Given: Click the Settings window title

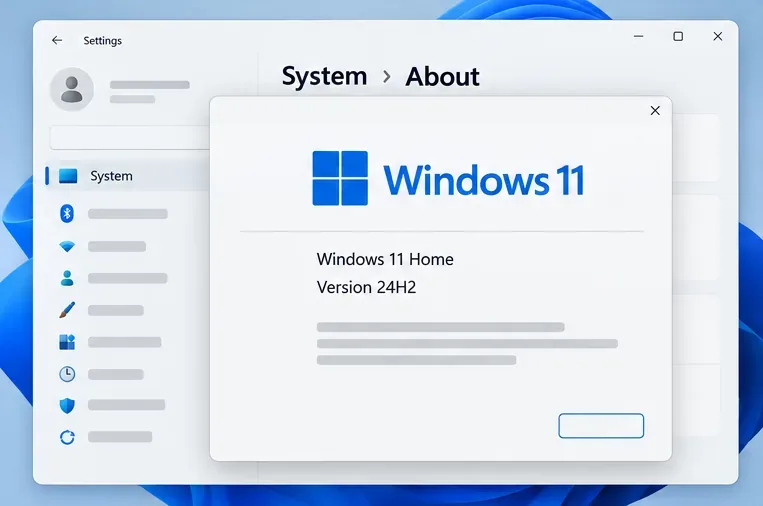Looking at the screenshot, I should coord(103,41).
